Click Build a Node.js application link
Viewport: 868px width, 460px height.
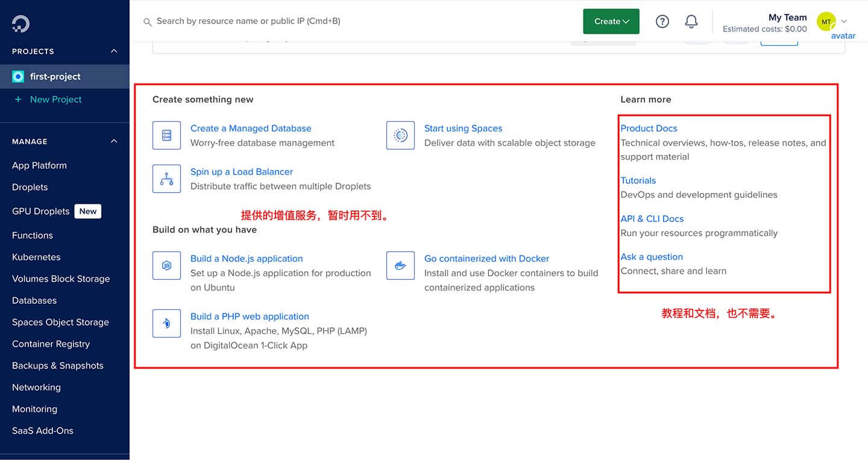tap(247, 259)
